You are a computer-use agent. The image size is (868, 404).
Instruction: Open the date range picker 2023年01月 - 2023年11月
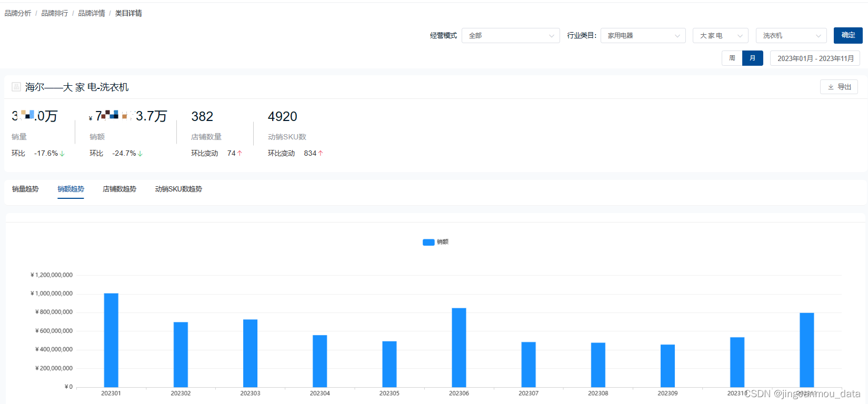click(815, 58)
